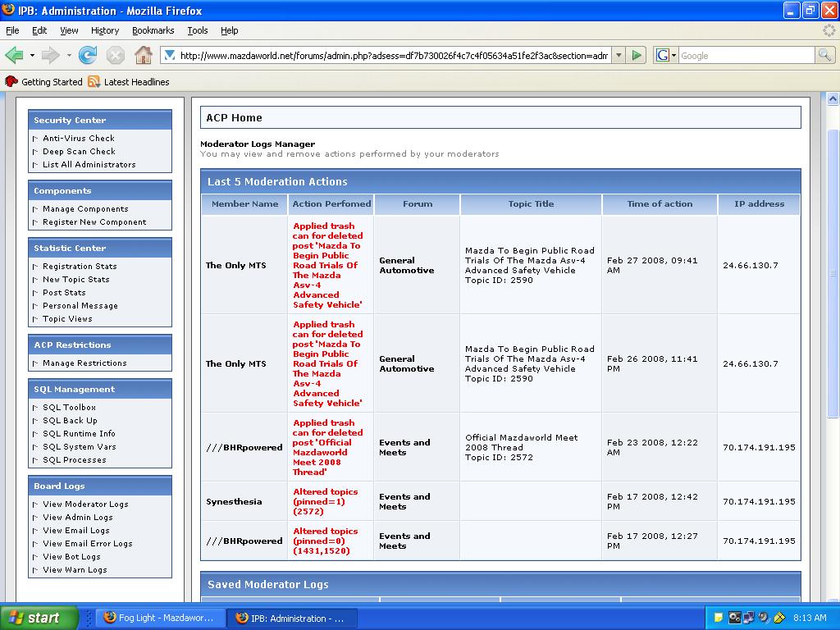This screenshot has width=840, height=630.
Task: Open SQL Processes
Action: (x=74, y=459)
